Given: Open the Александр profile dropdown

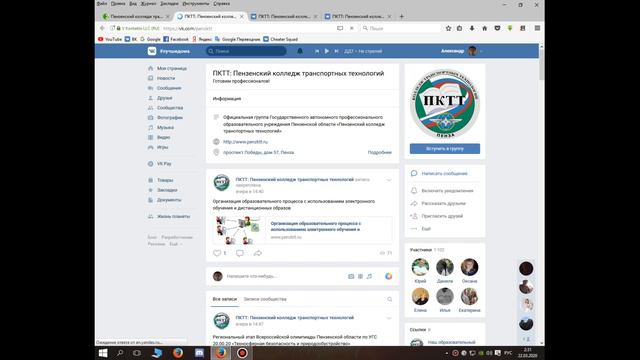Looking at the screenshot, I should 461,51.
